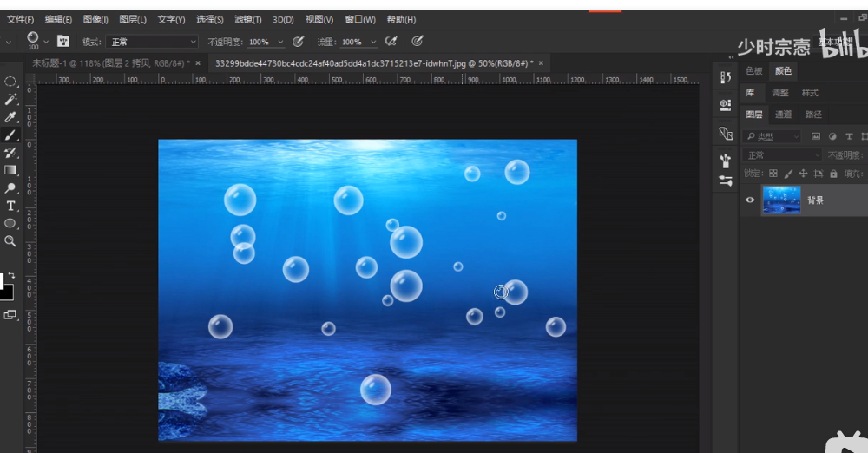Image resolution: width=868 pixels, height=453 pixels.
Task: Open the layer blend mode 正常 dropdown
Action: (782, 155)
